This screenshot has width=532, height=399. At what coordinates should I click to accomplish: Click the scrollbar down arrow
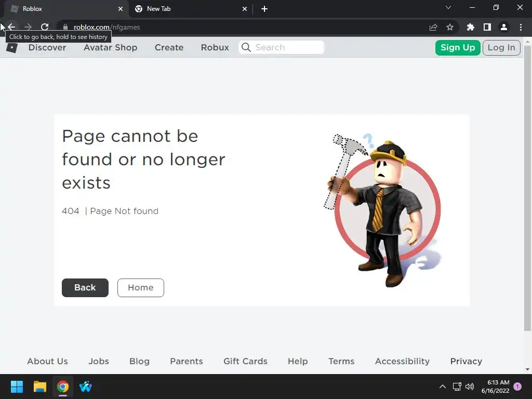click(x=527, y=369)
